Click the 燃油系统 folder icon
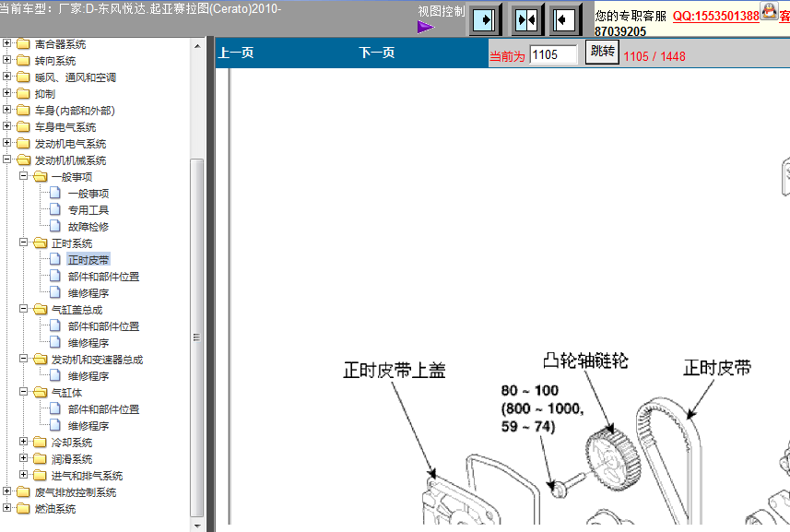 pos(23,509)
